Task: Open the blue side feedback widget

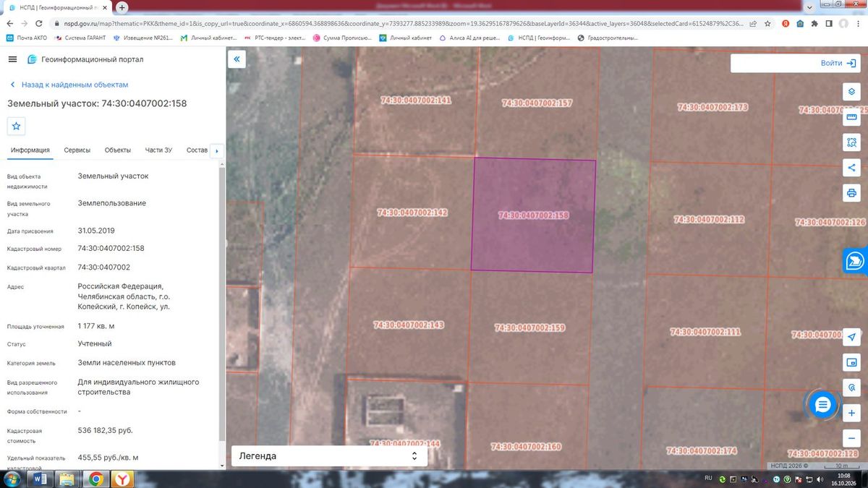Action: 856,261
